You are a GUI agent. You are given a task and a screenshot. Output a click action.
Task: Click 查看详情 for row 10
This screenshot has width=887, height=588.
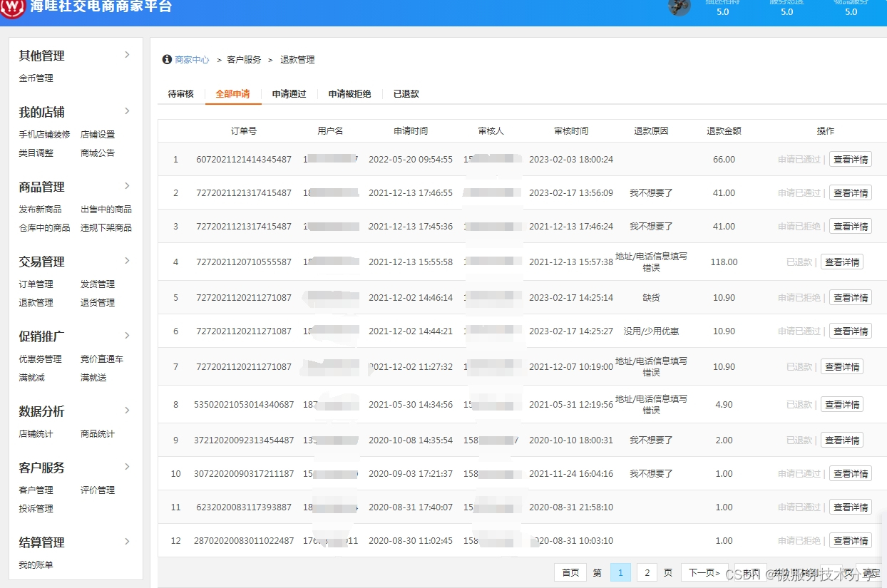coord(851,474)
